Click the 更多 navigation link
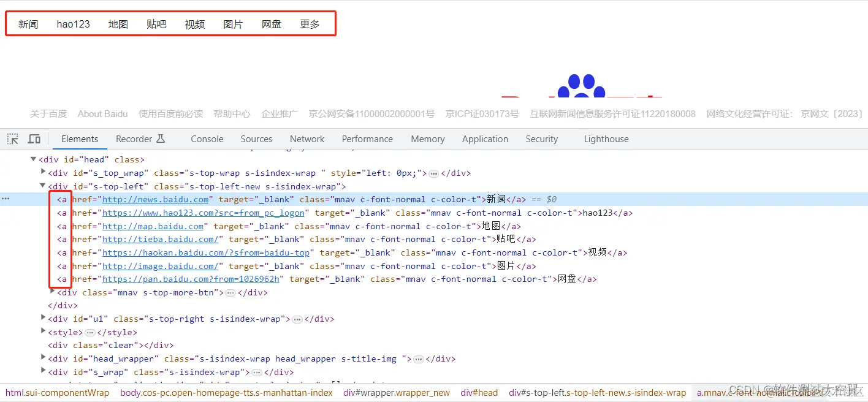 310,25
